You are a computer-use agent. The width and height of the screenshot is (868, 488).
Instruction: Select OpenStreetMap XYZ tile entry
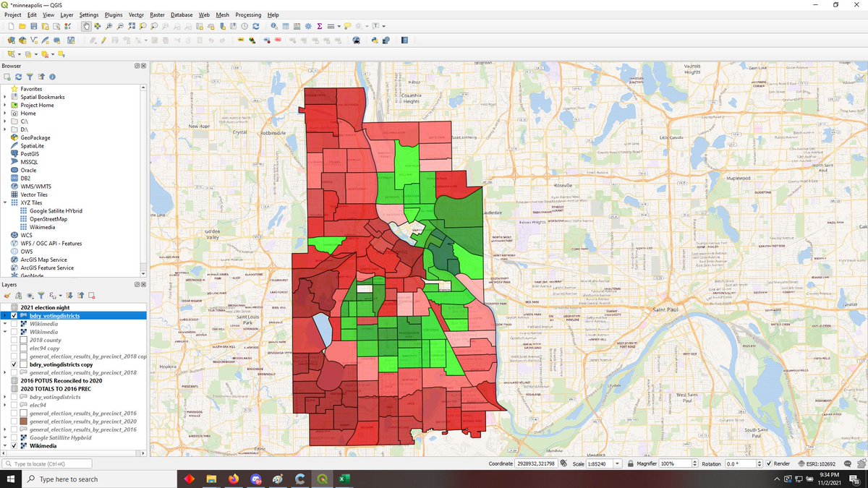48,218
